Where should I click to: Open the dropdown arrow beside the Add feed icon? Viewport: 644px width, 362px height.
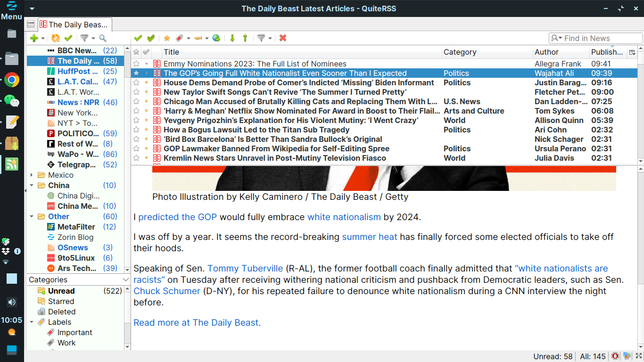[43, 39]
